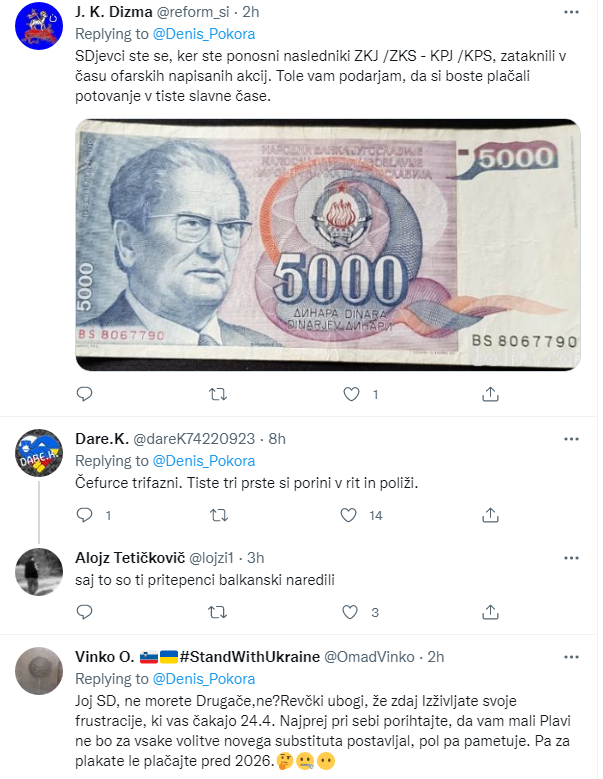Like Dare.K.'s tweet with 14 likes

tap(348, 515)
